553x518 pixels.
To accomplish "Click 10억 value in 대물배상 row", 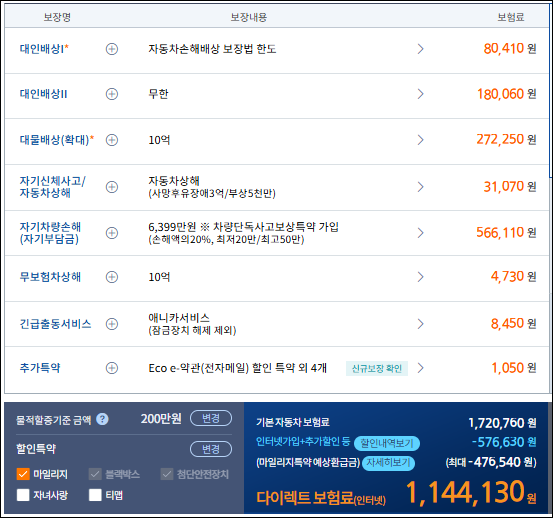I will point(159,140).
